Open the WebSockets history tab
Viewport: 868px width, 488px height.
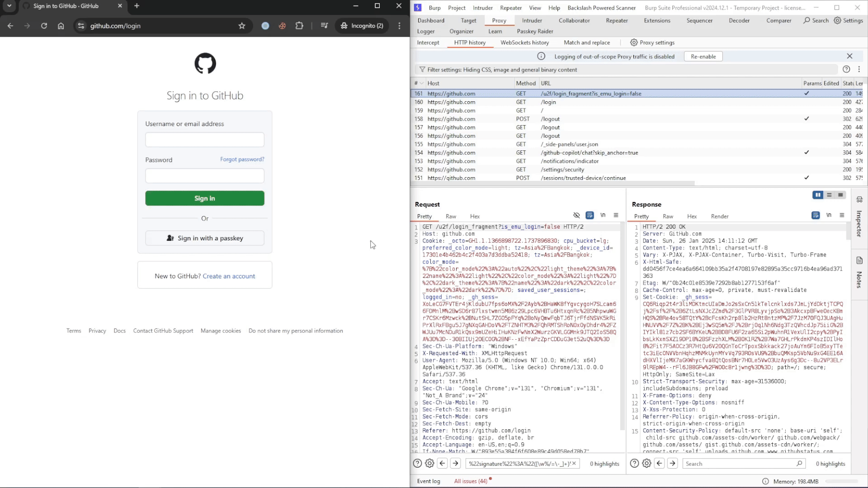(524, 42)
